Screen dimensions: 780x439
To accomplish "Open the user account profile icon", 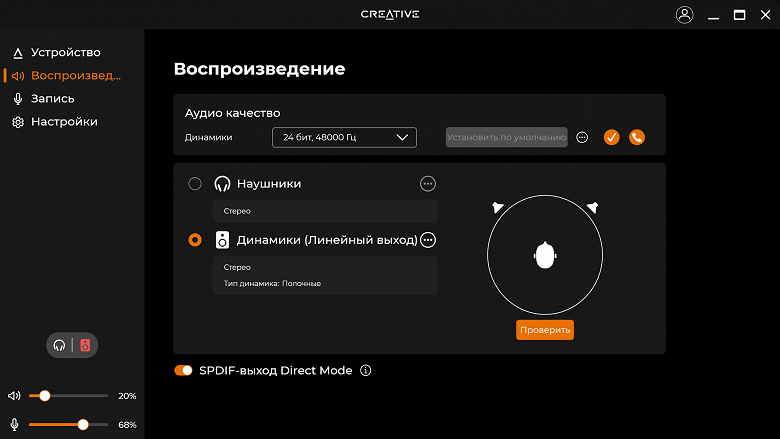I will point(684,15).
